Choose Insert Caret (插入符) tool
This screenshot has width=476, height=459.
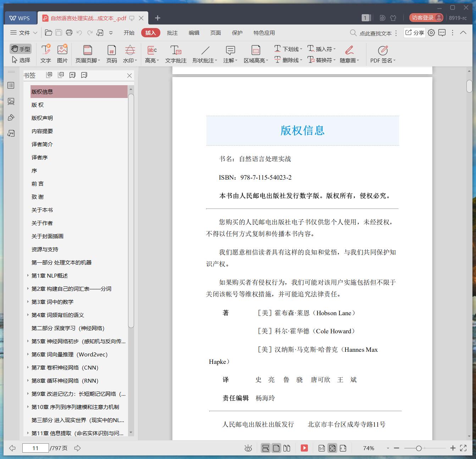(321, 49)
